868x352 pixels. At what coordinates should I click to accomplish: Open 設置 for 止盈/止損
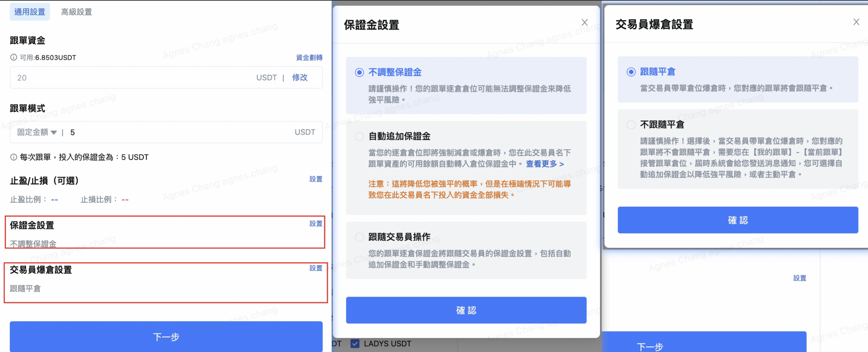pyautogui.click(x=316, y=179)
